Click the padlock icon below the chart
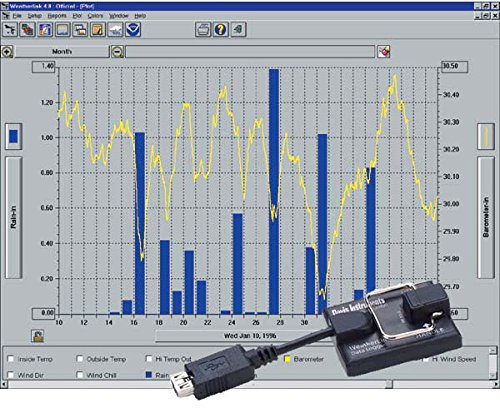The width and height of the screenshot is (500, 408). pyautogui.click(x=38, y=336)
